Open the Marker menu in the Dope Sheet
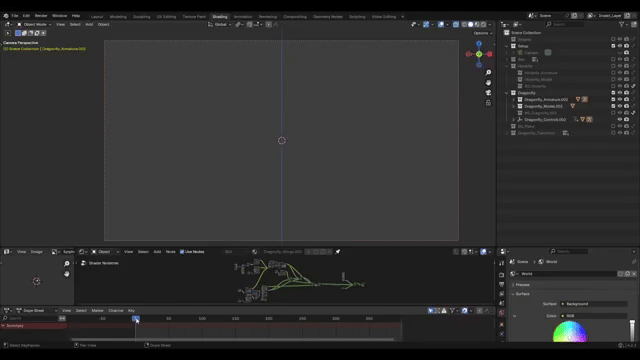The width and height of the screenshot is (640, 360). click(97, 311)
